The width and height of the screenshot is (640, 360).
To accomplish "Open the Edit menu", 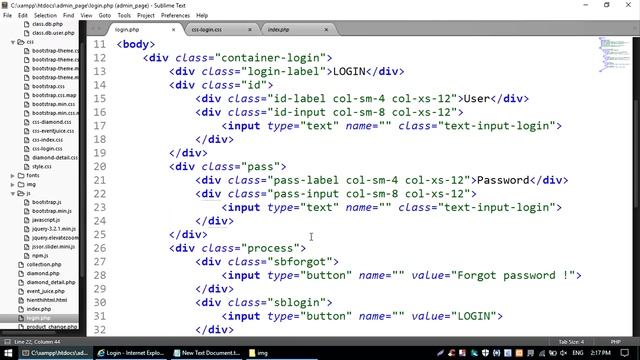I will click(23, 16).
